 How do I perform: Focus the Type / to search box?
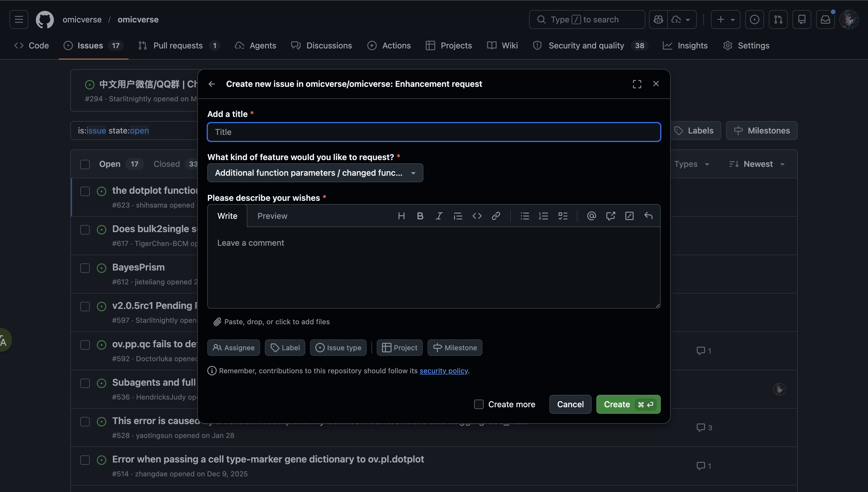pyautogui.click(x=587, y=19)
